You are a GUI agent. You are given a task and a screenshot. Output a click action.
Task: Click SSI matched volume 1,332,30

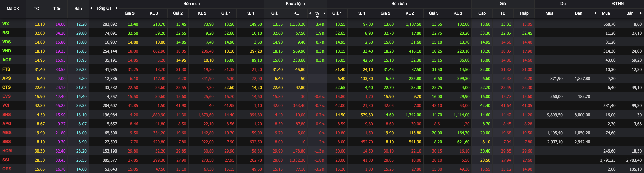pos(298,160)
